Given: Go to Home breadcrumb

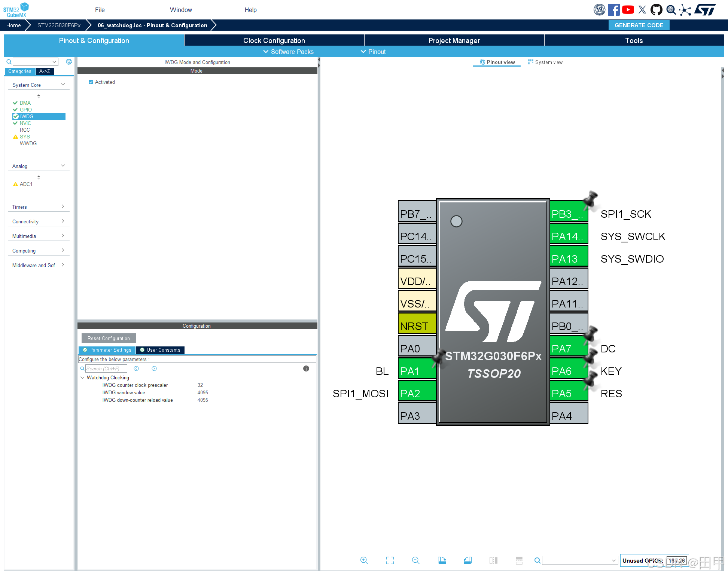Looking at the screenshot, I should pyautogui.click(x=13, y=25).
